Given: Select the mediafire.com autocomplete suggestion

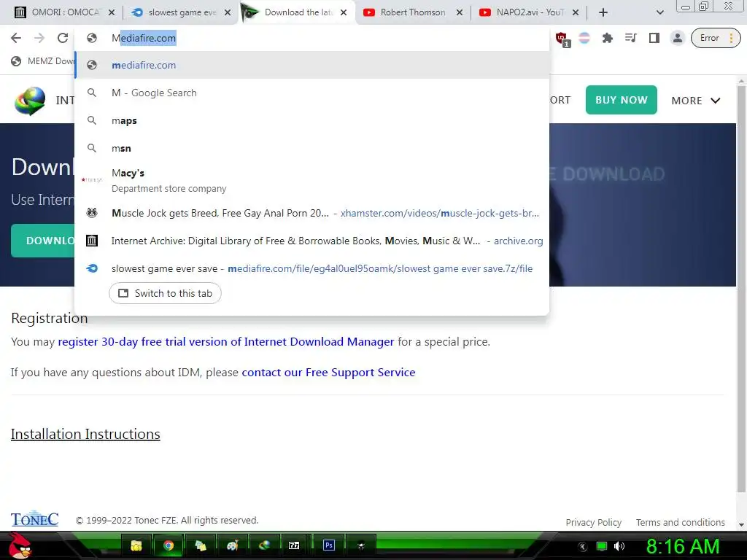Looking at the screenshot, I should 312,65.
